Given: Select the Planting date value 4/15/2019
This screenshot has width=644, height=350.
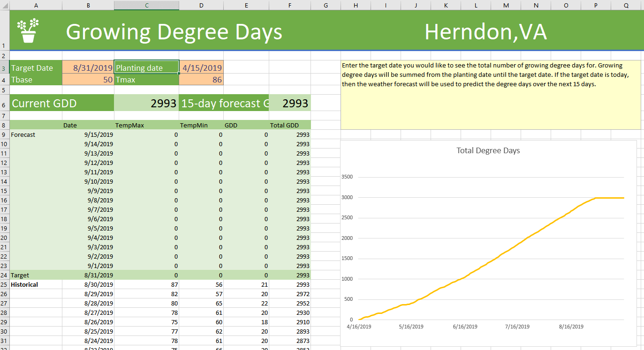Looking at the screenshot, I should click(201, 68).
